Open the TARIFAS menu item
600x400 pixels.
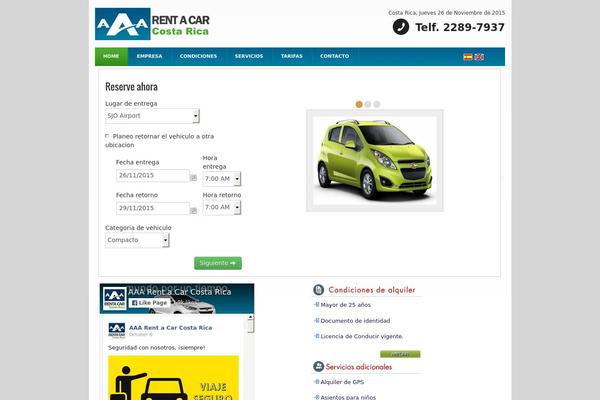click(x=292, y=56)
